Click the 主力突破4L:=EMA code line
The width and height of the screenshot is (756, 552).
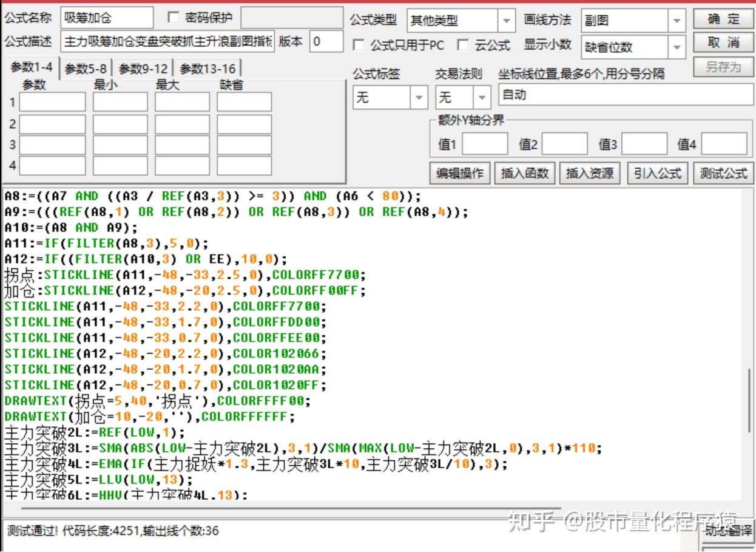point(256,465)
